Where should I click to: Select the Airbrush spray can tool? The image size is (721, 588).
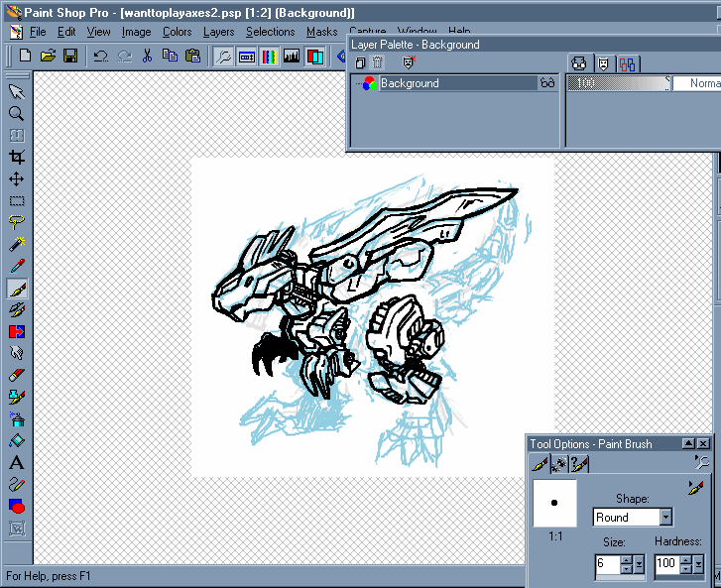pos(17,418)
